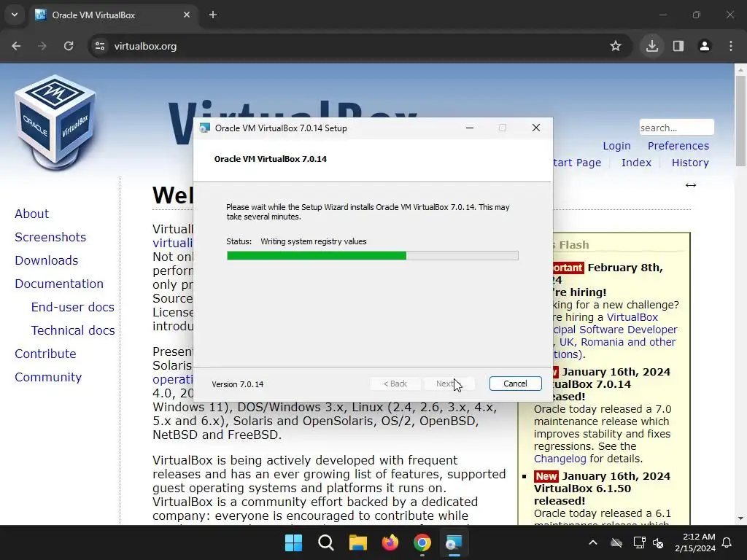Screen dimensions: 747x560
Task: Open Chrome three-dot menu
Action: tap(731, 46)
